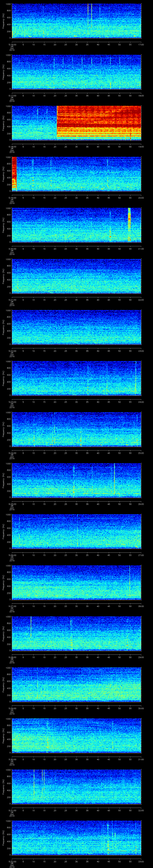Click the spectrogram panel starting at 5:16:00

point(76,21)
